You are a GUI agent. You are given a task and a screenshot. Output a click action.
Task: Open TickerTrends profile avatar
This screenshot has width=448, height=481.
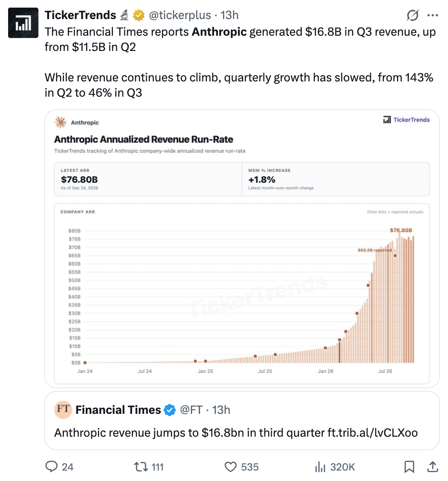tap(23, 23)
